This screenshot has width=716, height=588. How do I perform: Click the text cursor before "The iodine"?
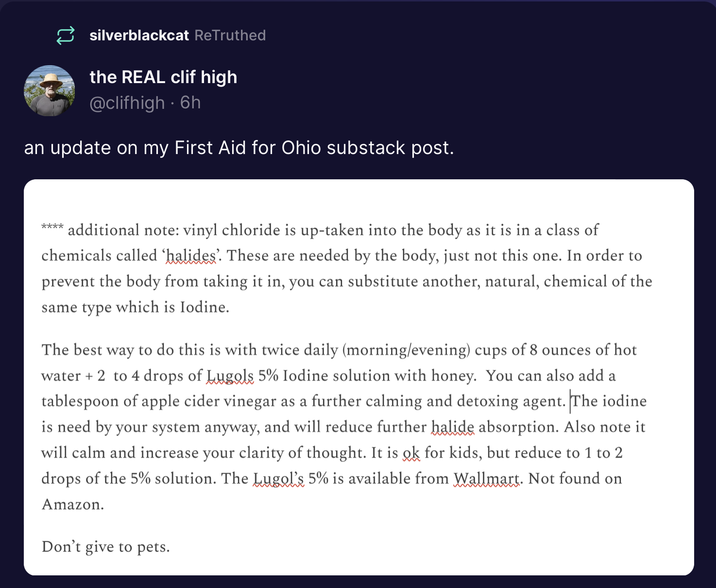[570, 401]
